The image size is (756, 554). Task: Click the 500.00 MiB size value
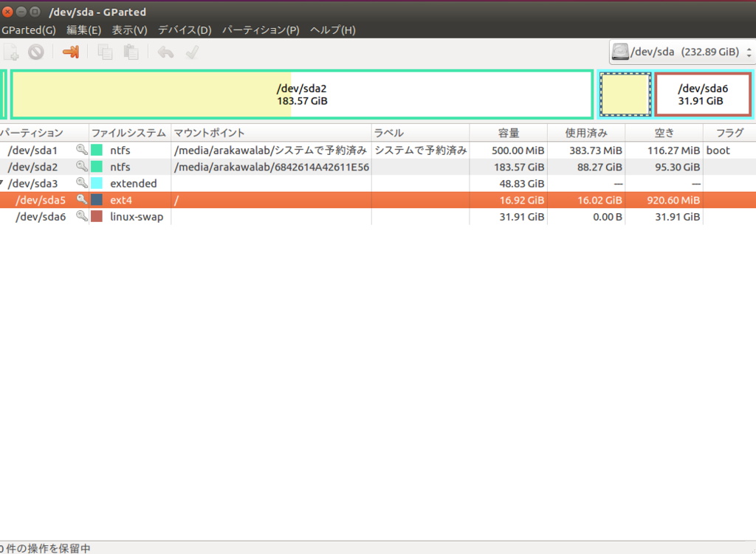[x=518, y=150]
